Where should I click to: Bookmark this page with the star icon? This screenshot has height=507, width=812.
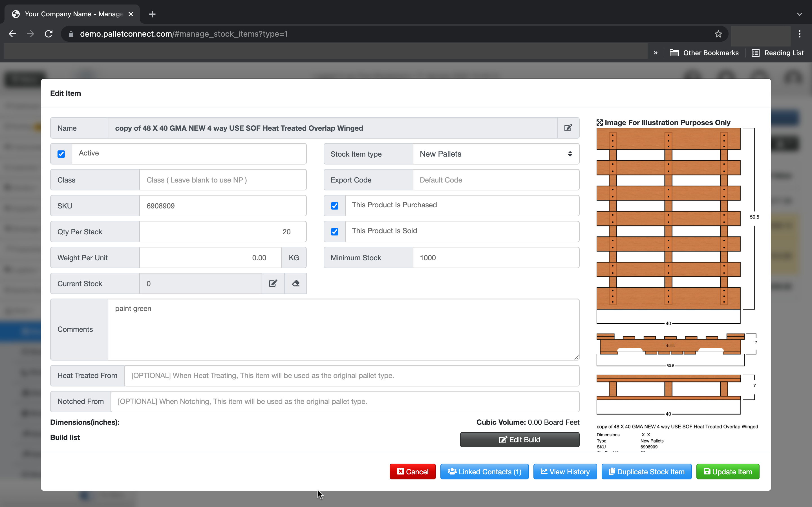click(x=718, y=34)
